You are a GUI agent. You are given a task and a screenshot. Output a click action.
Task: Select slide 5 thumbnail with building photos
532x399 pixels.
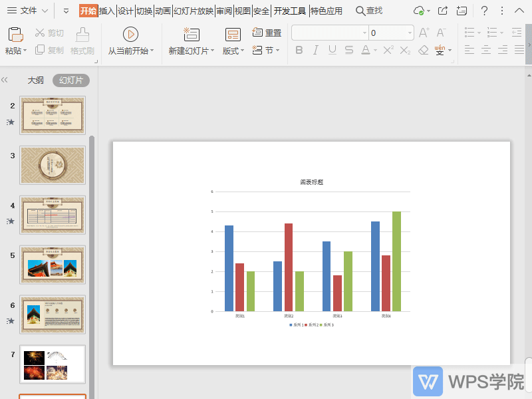click(x=53, y=265)
